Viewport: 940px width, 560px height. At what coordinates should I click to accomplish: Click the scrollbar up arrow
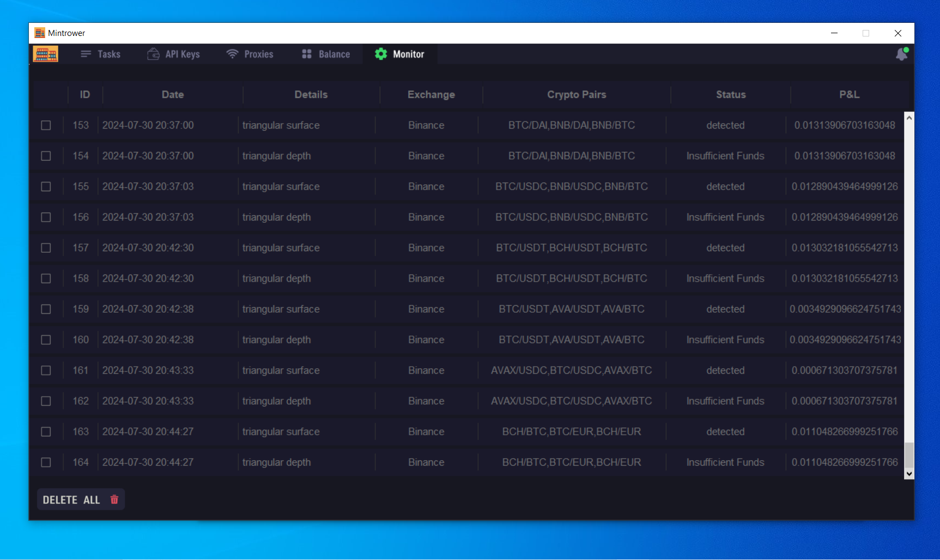(909, 118)
